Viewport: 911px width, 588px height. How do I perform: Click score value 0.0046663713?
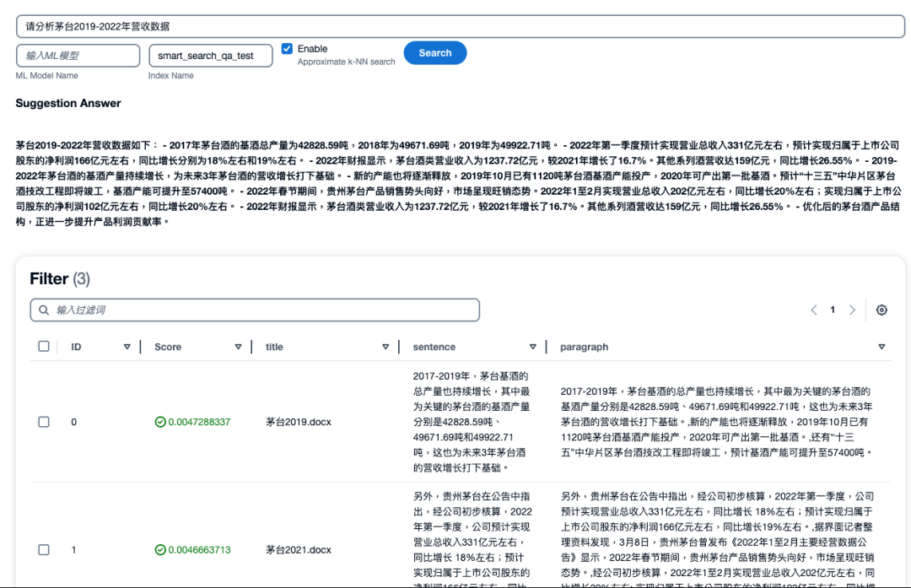pos(199,550)
